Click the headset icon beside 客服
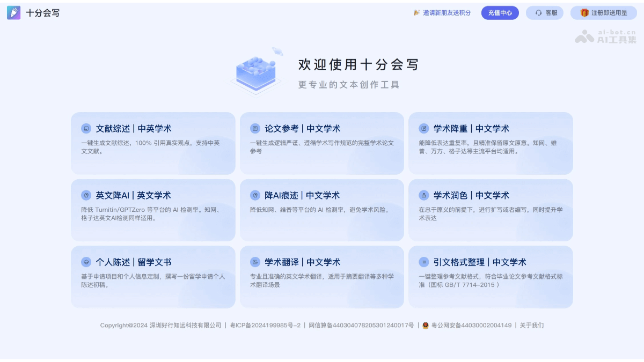 (538, 12)
